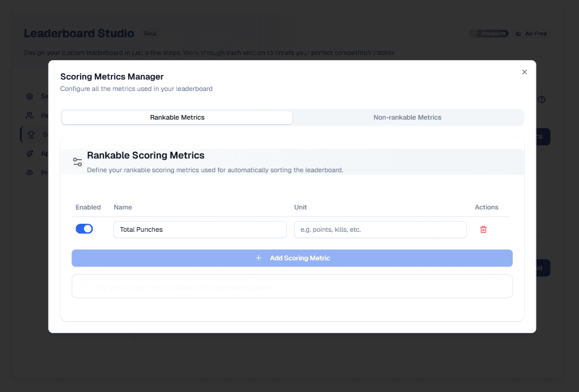Click the Name column header

coord(122,207)
